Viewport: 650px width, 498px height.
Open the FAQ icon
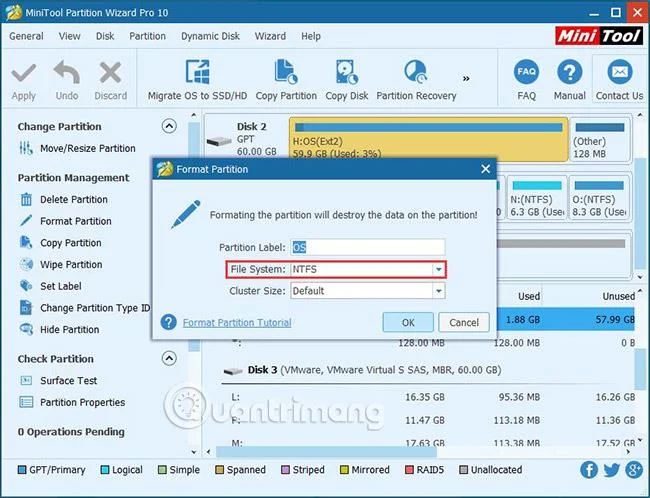[x=526, y=72]
